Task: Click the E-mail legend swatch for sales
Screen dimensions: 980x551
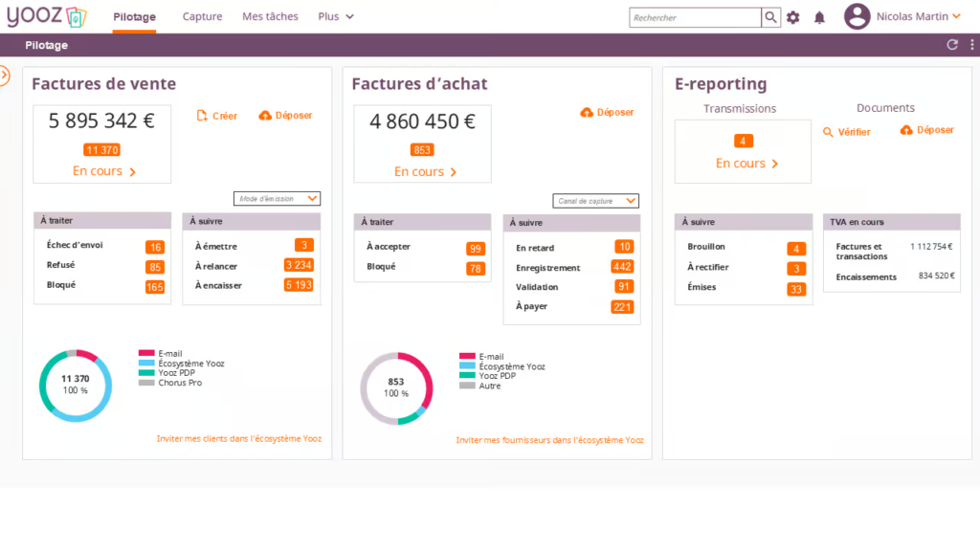Action: tap(146, 353)
